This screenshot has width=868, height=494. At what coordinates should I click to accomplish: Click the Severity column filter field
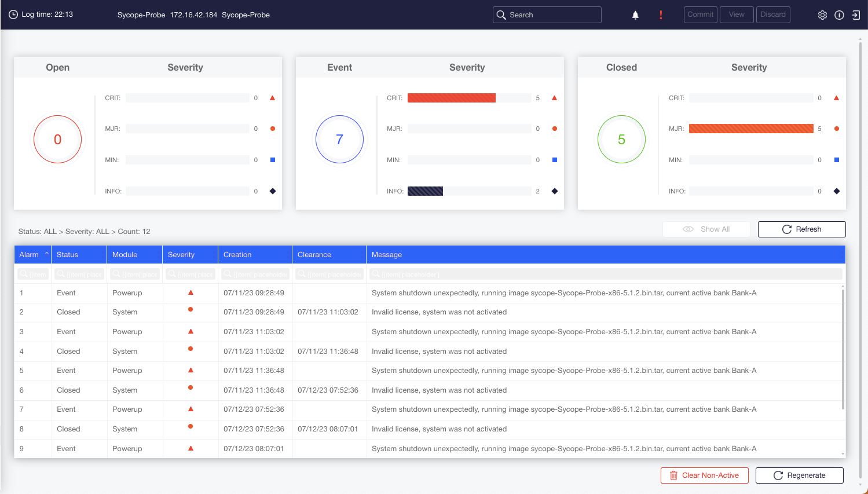tap(191, 274)
